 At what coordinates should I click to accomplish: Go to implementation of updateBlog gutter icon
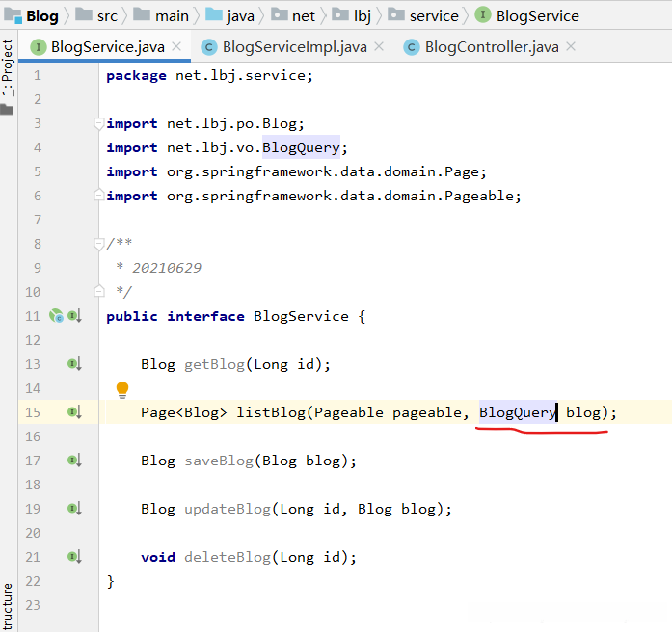pos(74,509)
